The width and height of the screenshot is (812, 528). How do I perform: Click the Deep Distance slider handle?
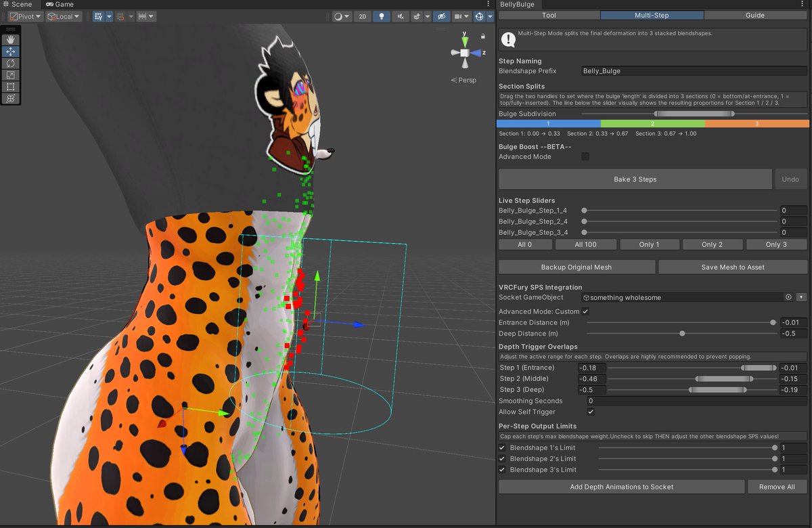tap(682, 333)
